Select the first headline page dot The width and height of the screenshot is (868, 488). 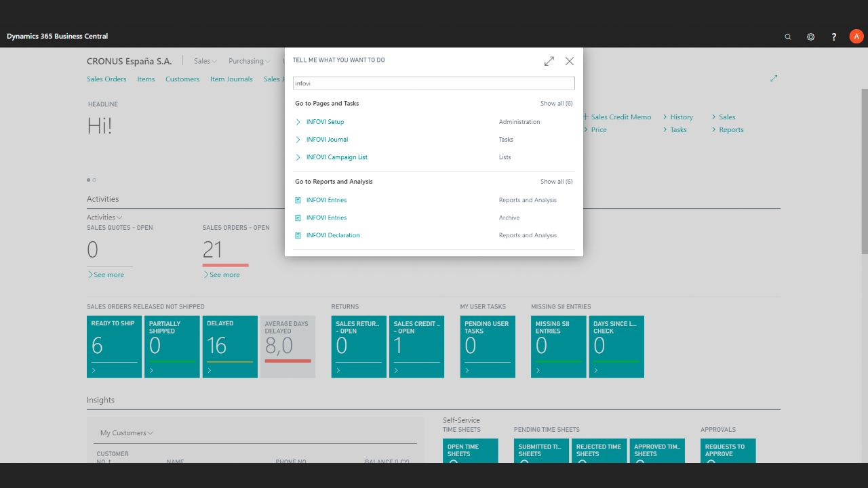(x=88, y=180)
